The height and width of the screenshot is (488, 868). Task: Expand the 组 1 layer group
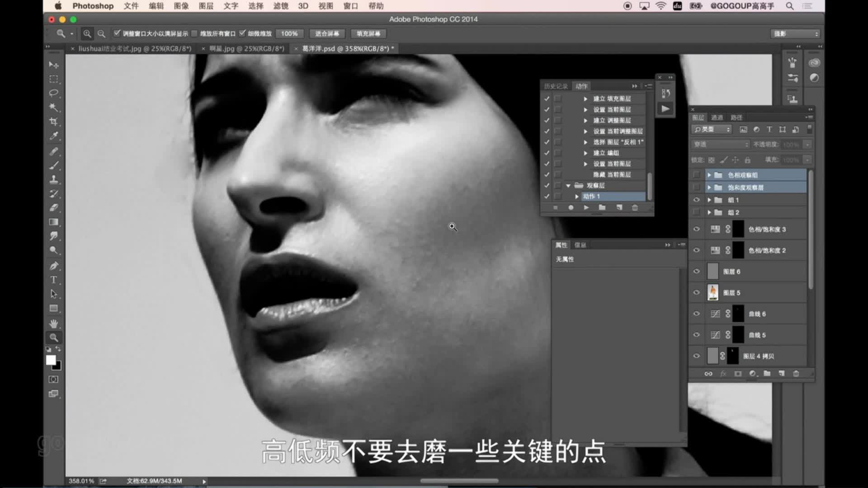(x=709, y=200)
